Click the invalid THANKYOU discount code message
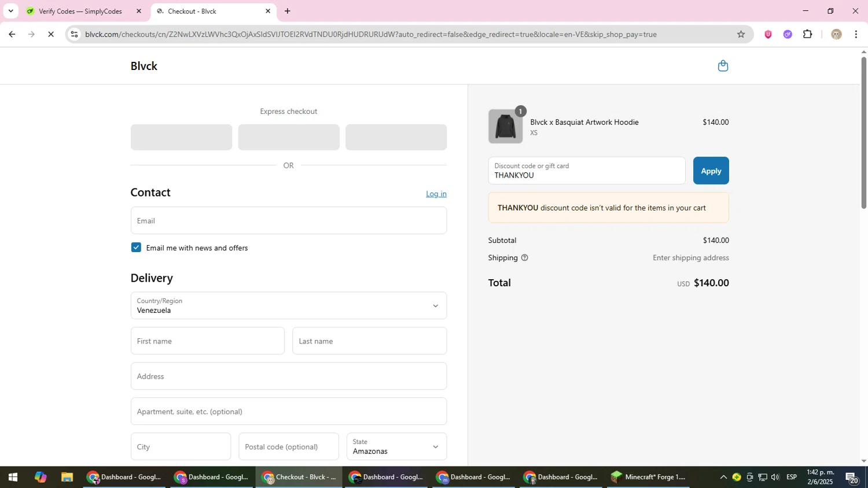868x488 pixels. 608,208
